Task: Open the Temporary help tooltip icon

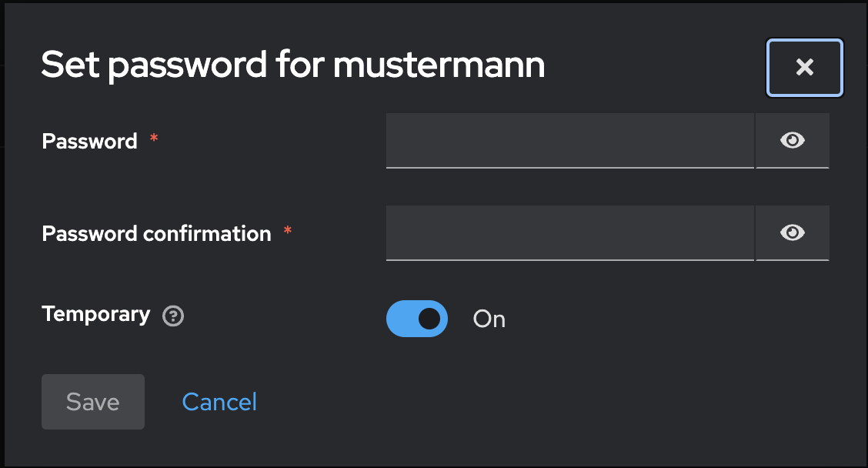Action: [174, 316]
